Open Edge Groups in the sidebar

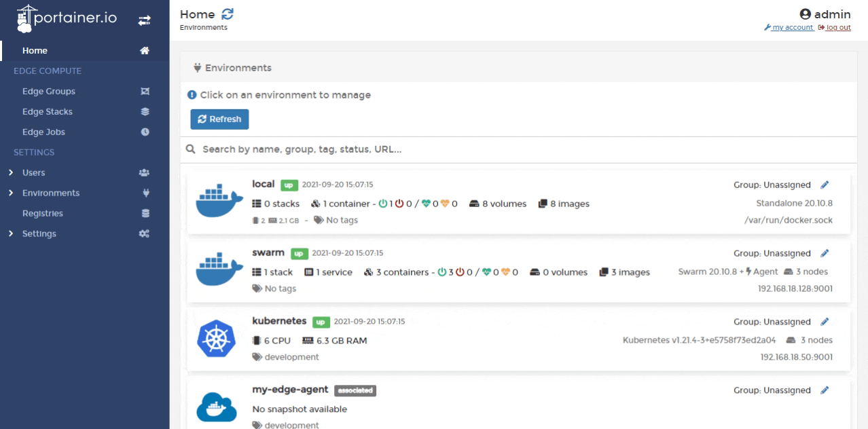coord(49,91)
